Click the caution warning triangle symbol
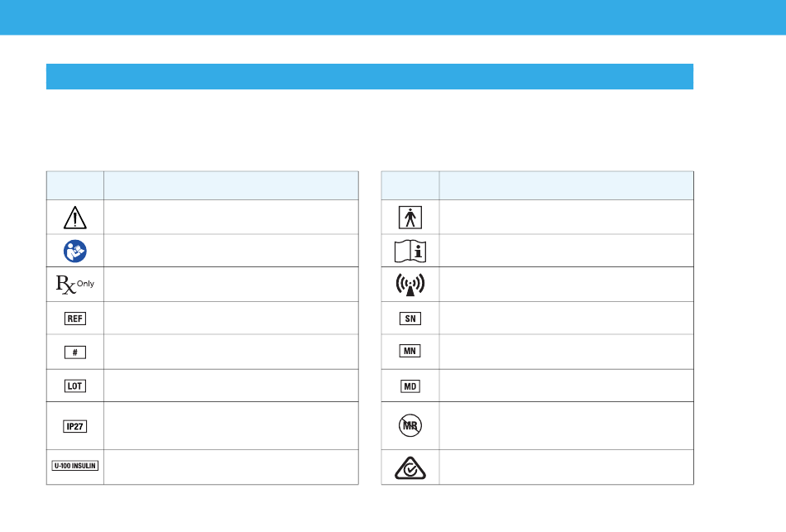The height and width of the screenshot is (532, 786). tap(75, 218)
